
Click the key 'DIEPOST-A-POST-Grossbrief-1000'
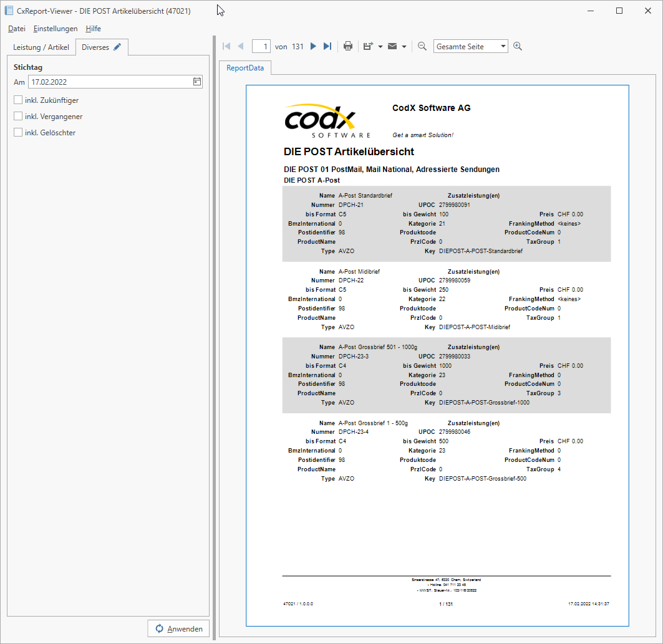(x=484, y=403)
